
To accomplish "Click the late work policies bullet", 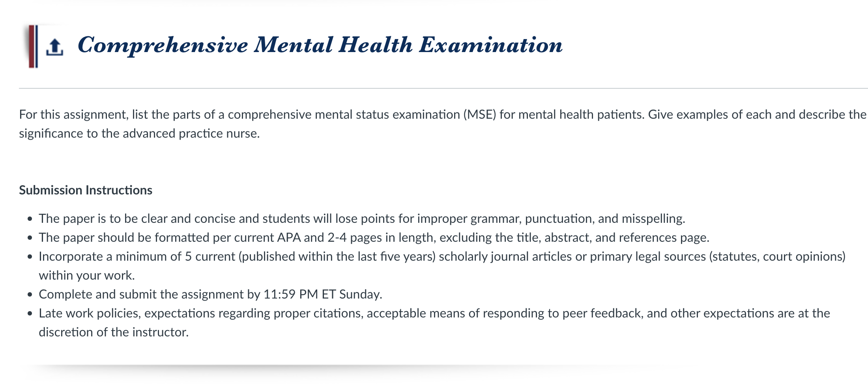I will coord(434,323).
